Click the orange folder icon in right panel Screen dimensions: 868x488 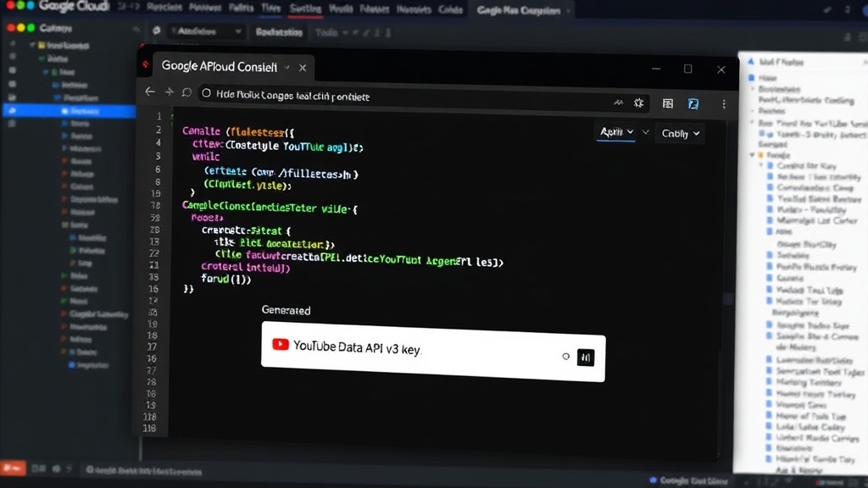tap(760, 155)
